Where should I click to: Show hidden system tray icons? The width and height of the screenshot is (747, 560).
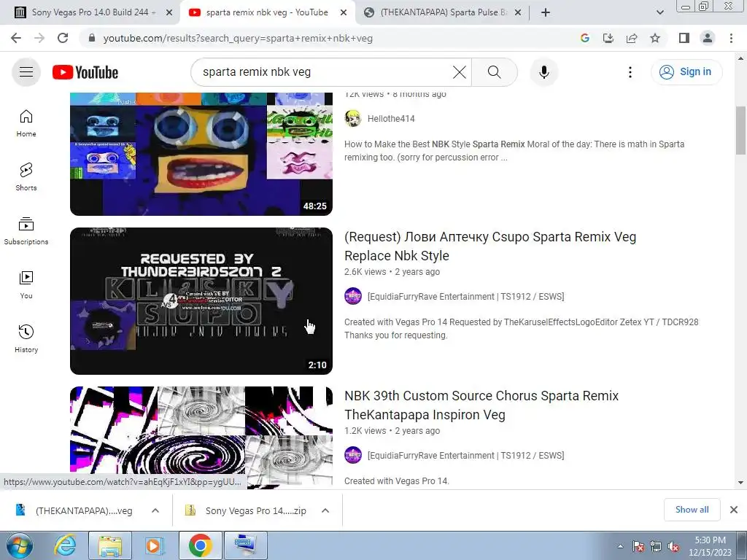click(620, 547)
